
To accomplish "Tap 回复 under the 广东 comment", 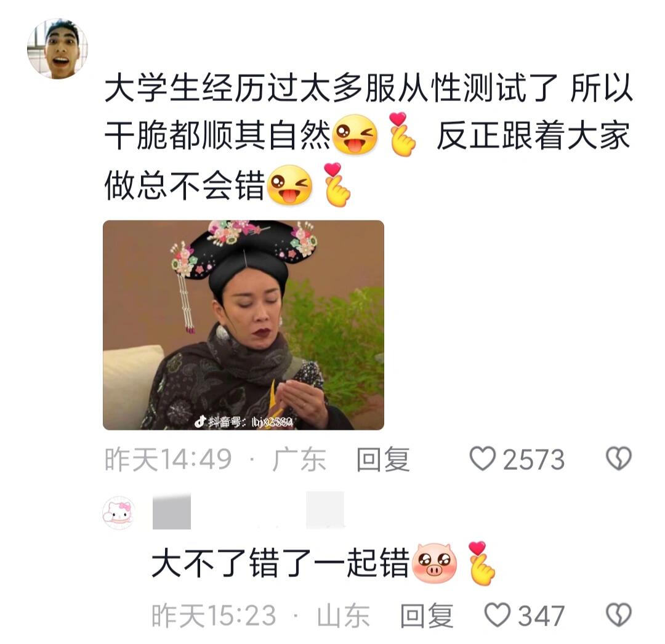I will click(x=383, y=459).
